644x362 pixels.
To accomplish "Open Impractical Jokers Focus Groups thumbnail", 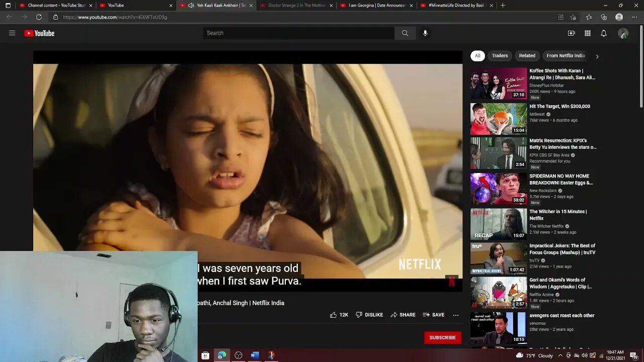I will coord(499,258).
